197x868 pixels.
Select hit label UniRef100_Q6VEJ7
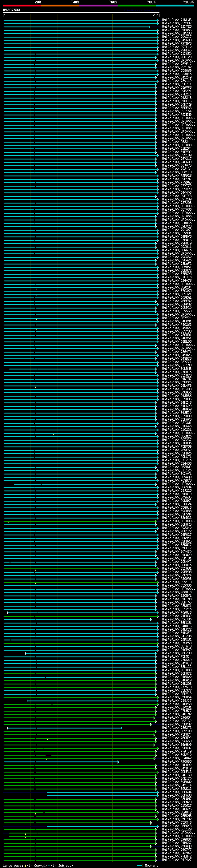tap(176, 64)
